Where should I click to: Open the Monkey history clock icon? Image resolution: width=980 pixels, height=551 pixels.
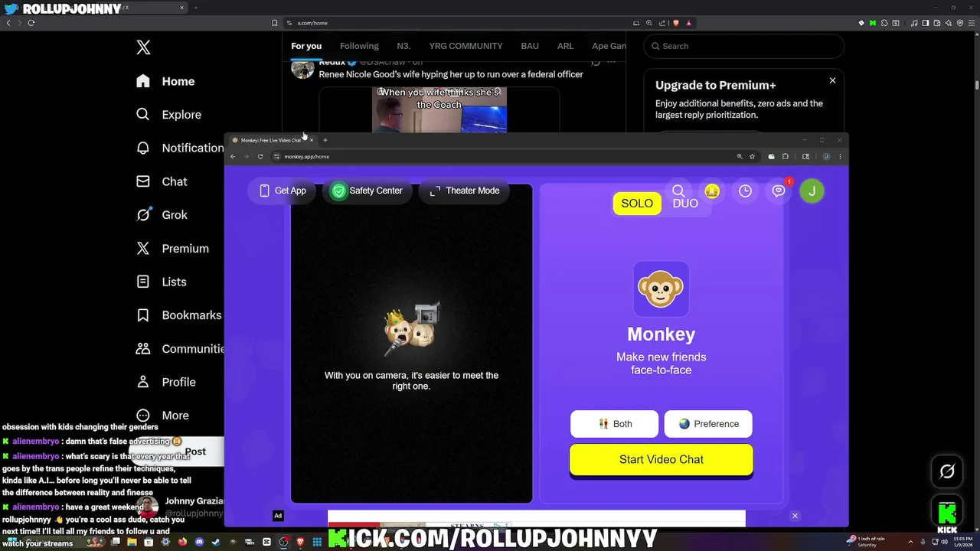pyautogui.click(x=745, y=191)
